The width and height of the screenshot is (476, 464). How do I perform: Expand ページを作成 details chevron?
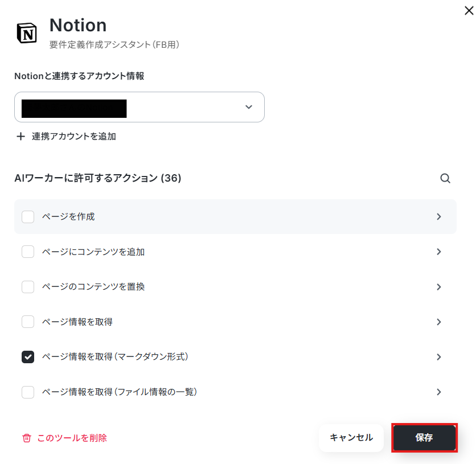pyautogui.click(x=438, y=217)
